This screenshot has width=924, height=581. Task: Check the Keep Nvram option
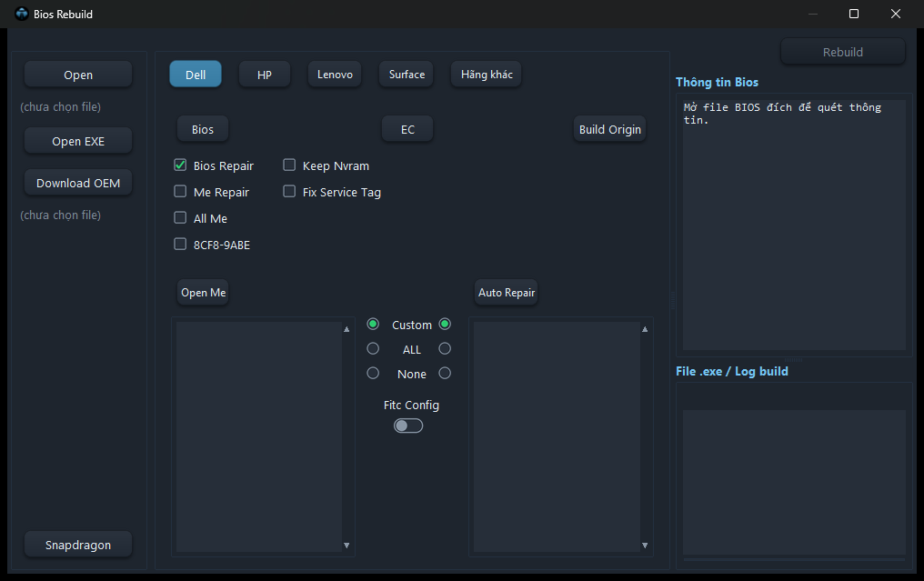pyautogui.click(x=289, y=165)
